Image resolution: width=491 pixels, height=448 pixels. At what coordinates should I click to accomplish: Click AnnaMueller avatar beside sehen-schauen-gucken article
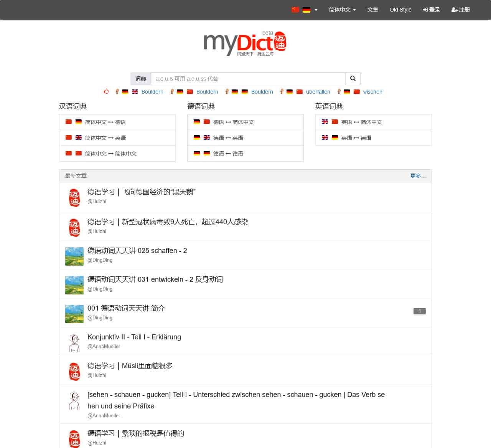coord(74,400)
